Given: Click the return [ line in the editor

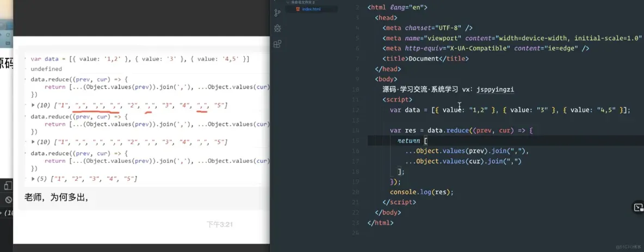Looking at the screenshot, I should (413, 141).
